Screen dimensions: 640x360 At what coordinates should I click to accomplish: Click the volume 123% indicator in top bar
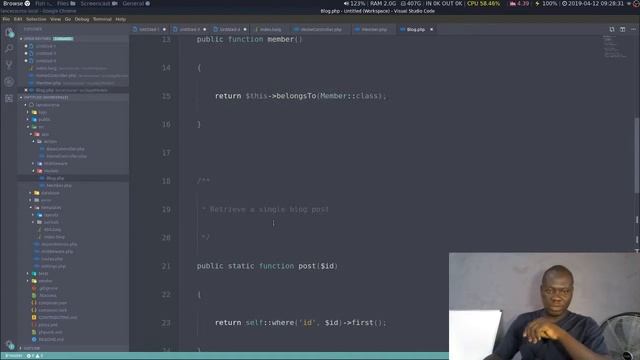(354, 4)
